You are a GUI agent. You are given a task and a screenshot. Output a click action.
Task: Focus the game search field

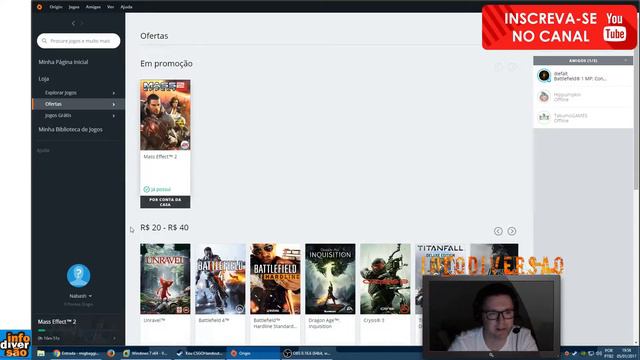click(x=78, y=41)
